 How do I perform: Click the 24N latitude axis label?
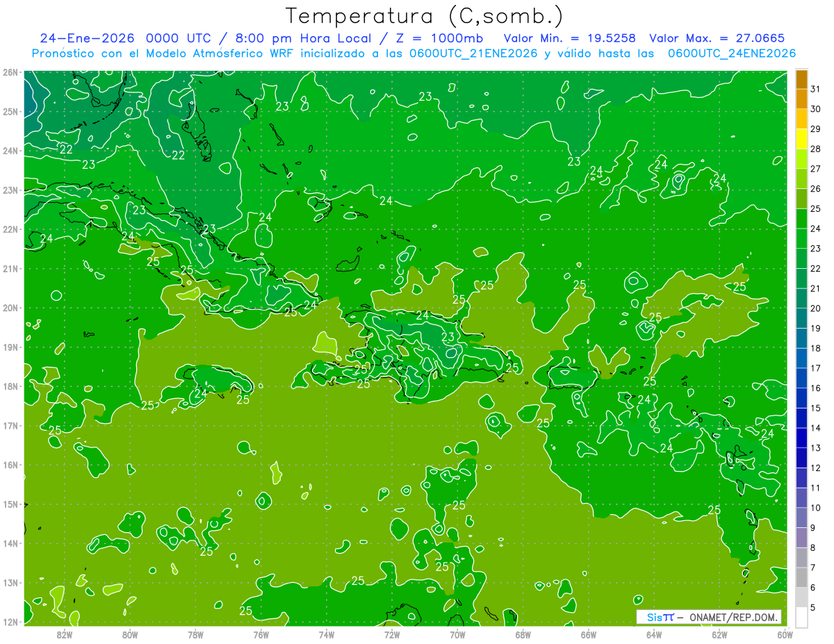[10, 151]
